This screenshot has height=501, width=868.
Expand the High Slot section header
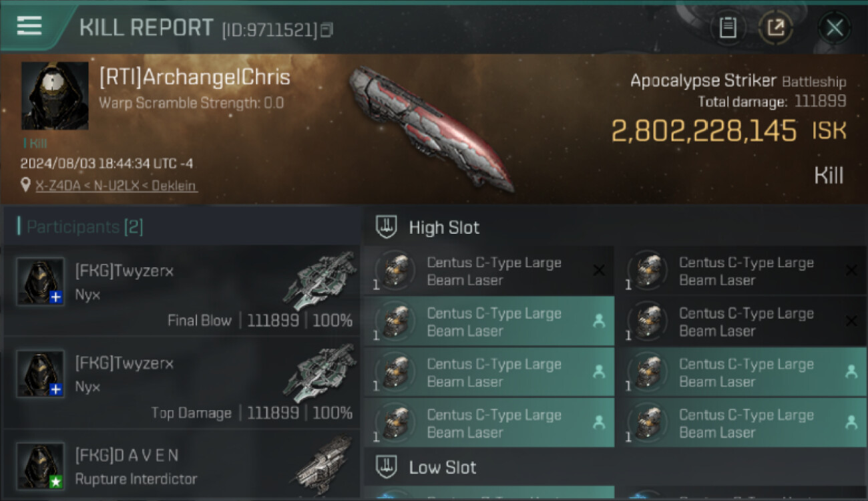615,227
